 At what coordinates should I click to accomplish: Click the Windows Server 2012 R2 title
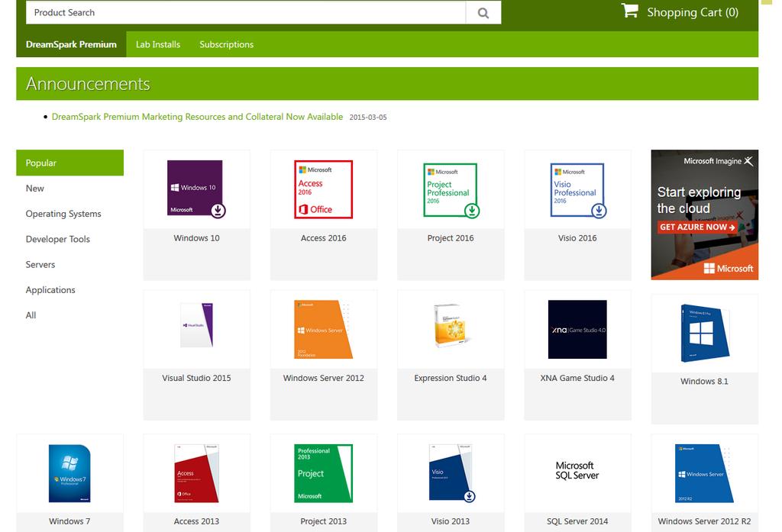pyautogui.click(x=704, y=521)
